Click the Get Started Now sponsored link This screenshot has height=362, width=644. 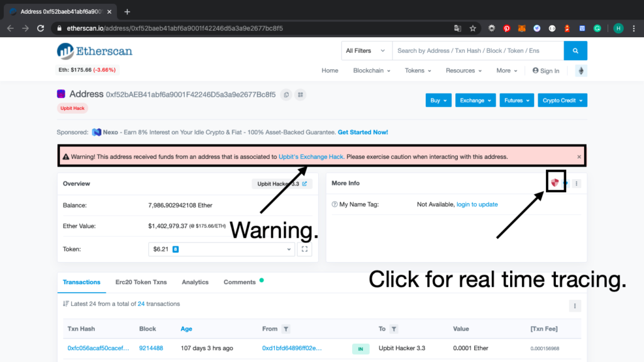pyautogui.click(x=363, y=132)
